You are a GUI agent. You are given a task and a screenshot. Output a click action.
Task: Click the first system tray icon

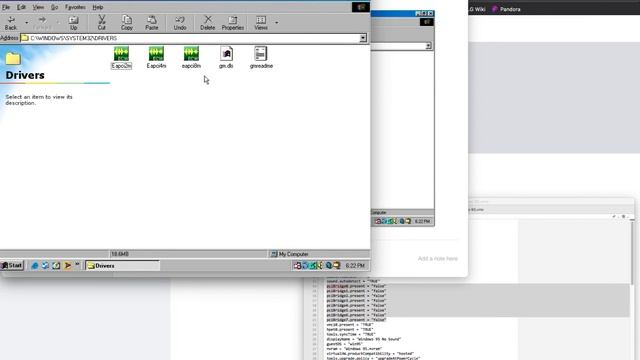pyautogui.click(x=298, y=266)
